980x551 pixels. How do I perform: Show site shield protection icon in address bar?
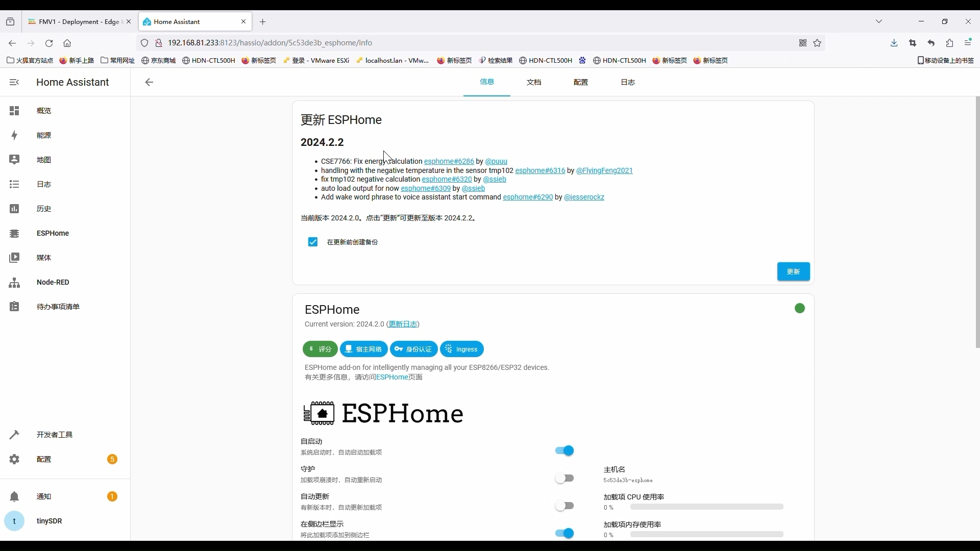click(144, 43)
